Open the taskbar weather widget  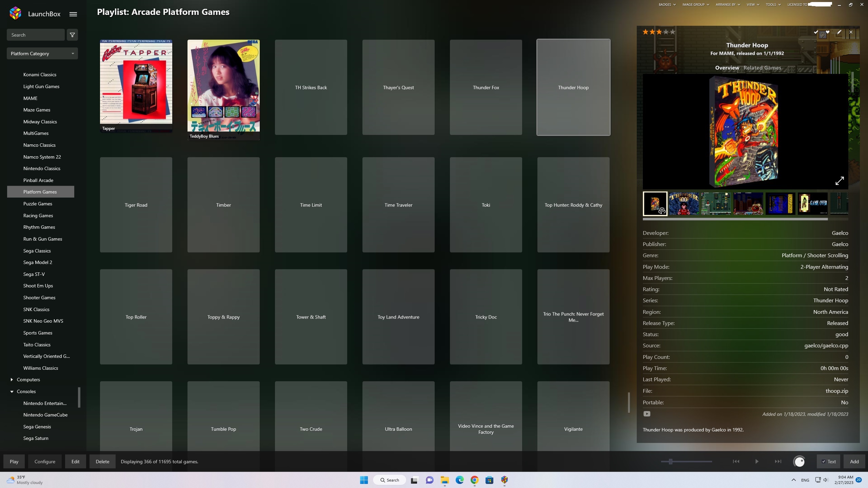(25, 480)
